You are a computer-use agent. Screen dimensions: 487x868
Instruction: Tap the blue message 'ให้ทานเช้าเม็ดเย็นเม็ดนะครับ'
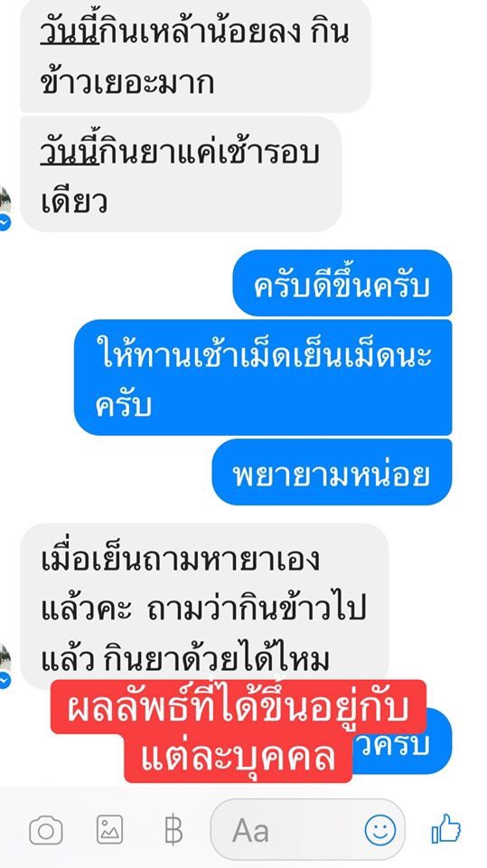(263, 378)
